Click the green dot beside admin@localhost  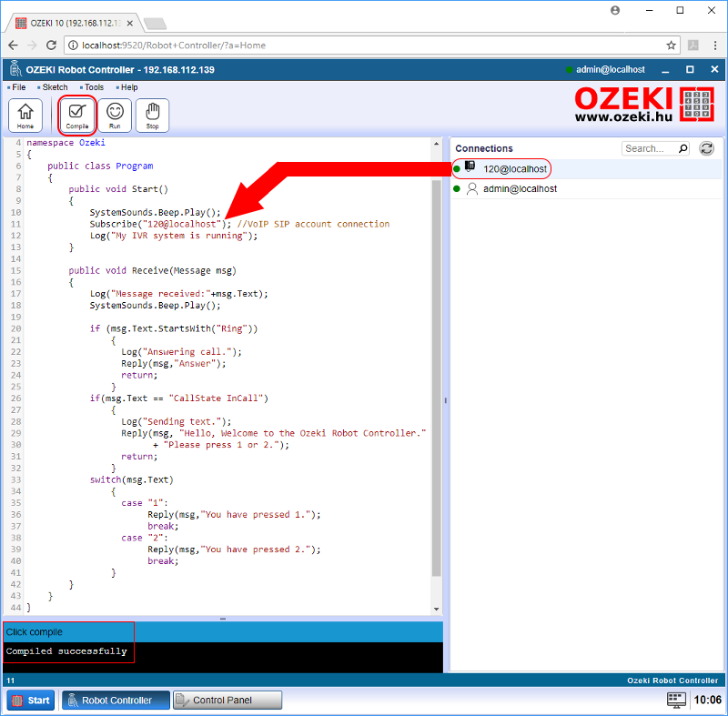pyautogui.click(x=455, y=188)
